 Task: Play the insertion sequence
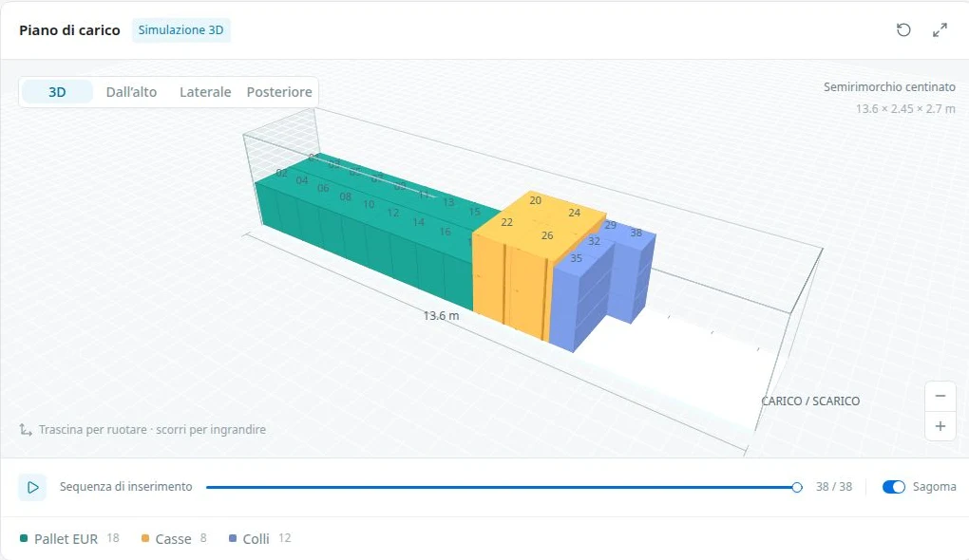click(x=32, y=487)
